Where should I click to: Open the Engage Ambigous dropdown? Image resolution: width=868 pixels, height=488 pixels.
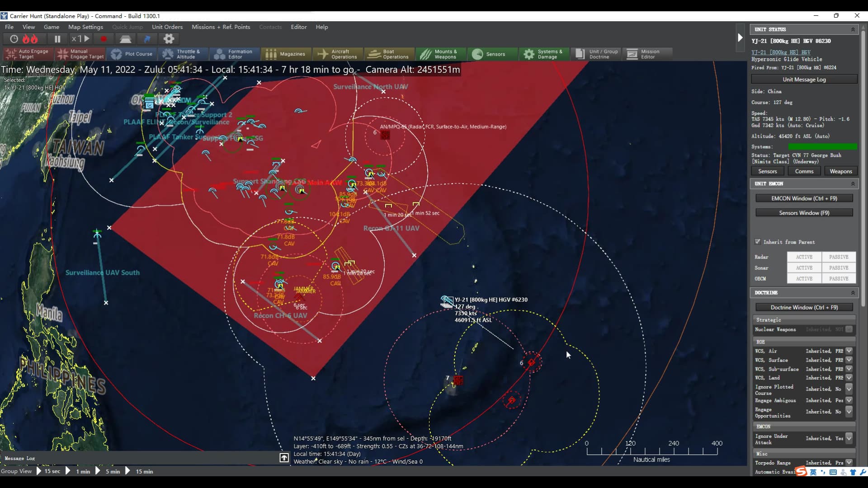click(849, 400)
